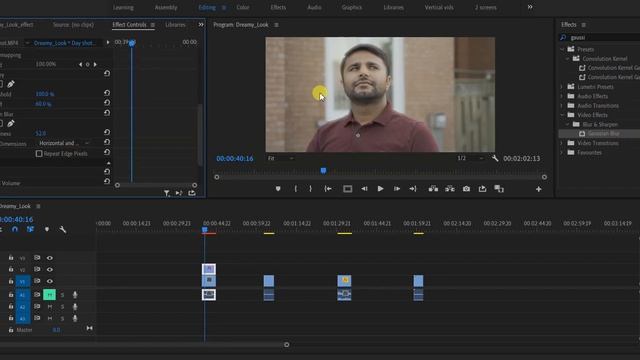
Task: Open the Horizontal and Vertical dimensions dropdown
Action: [64, 143]
